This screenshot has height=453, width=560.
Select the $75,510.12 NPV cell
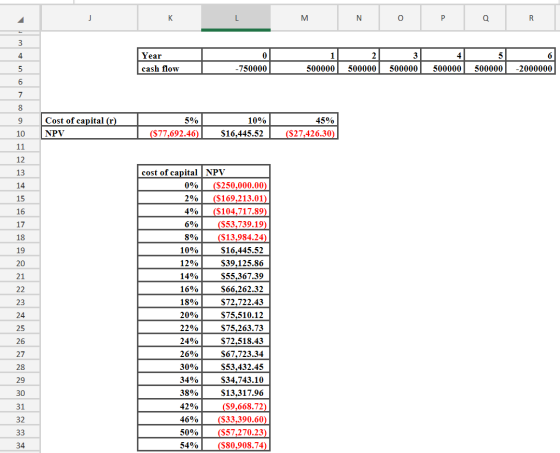pos(236,315)
